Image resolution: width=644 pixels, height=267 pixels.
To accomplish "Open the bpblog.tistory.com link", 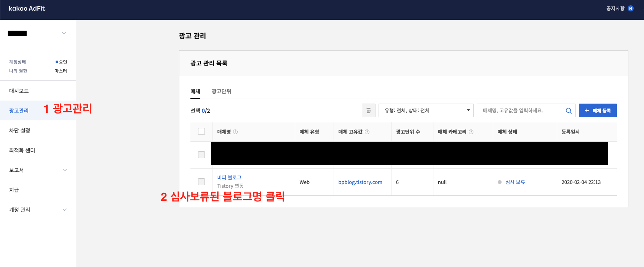I will pyautogui.click(x=360, y=182).
